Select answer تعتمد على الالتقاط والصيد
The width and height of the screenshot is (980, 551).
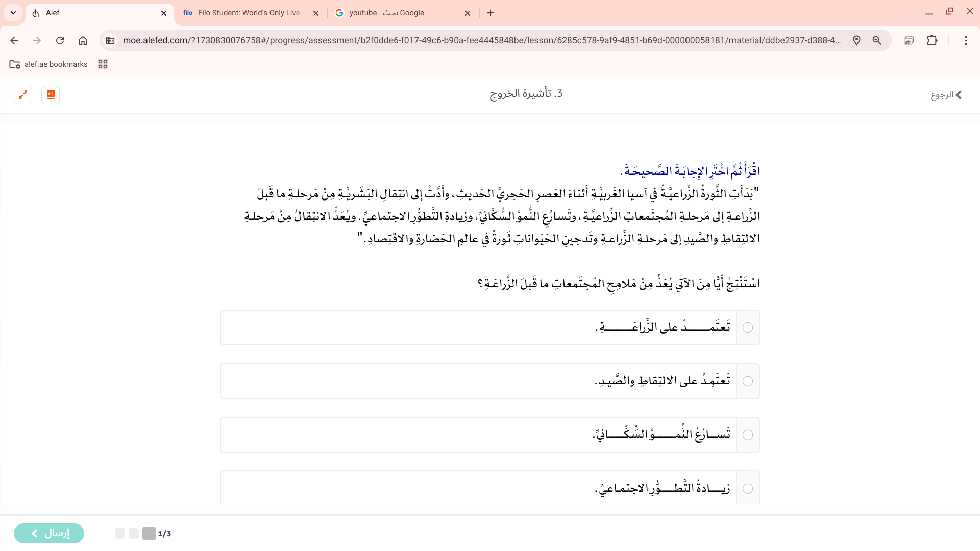tap(748, 381)
